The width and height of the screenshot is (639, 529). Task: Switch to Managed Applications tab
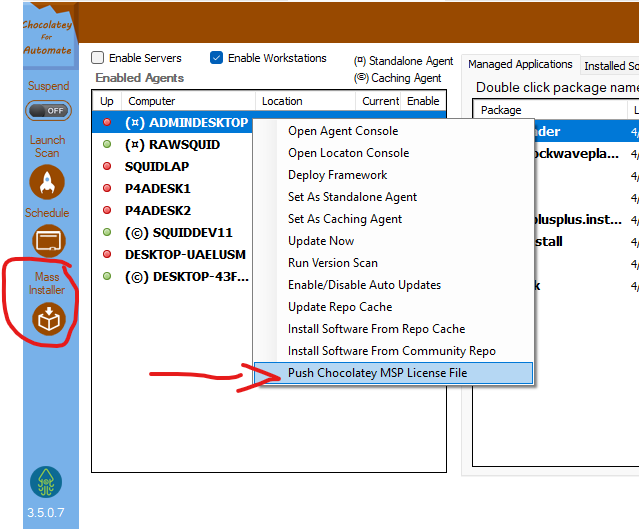[520, 64]
